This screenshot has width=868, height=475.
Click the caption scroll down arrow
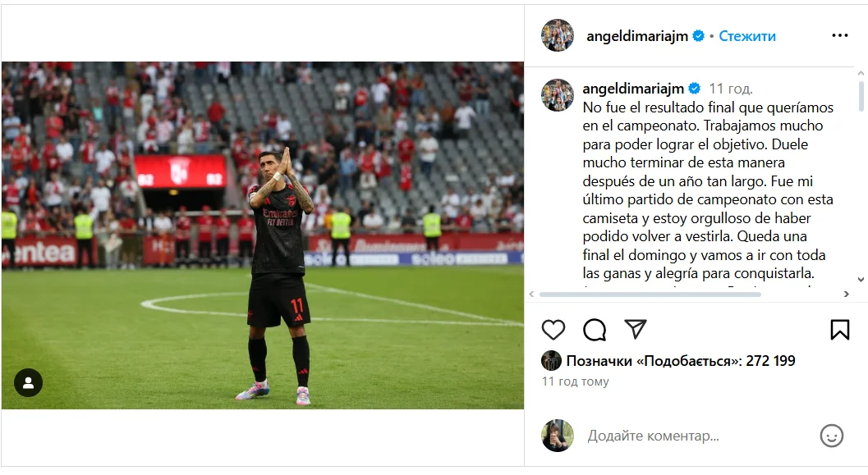coord(861,280)
